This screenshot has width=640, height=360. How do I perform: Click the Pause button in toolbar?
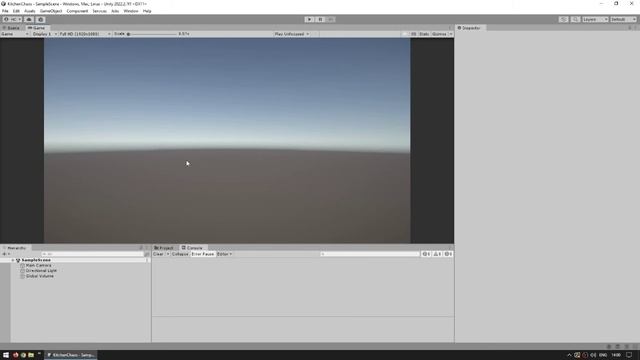click(x=320, y=19)
